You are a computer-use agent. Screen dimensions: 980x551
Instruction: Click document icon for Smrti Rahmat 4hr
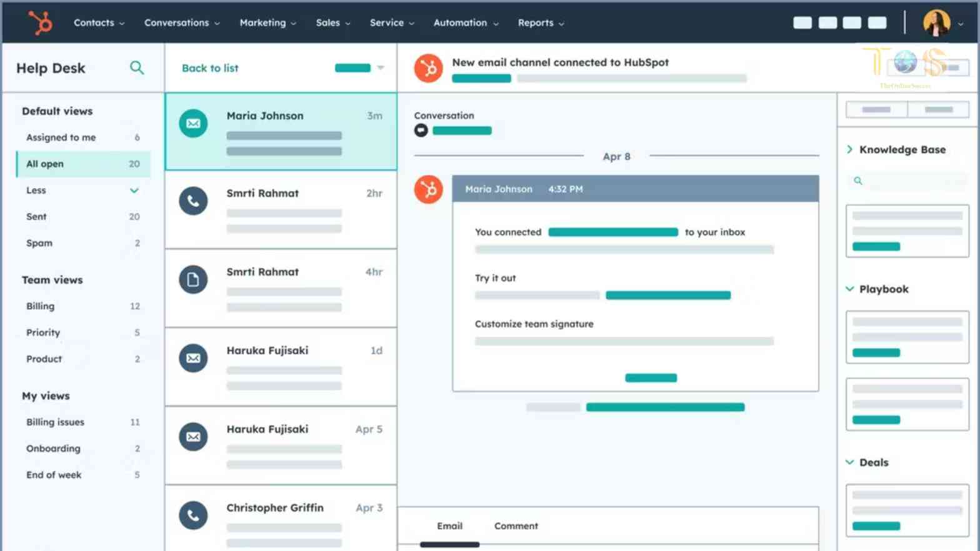click(x=193, y=279)
